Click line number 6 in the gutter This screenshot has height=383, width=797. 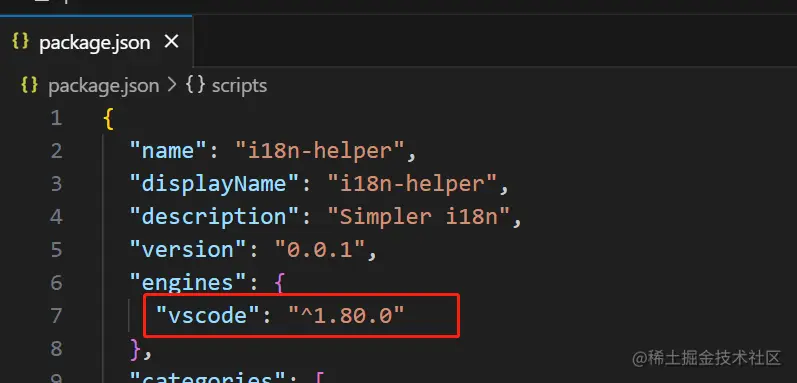click(56, 282)
